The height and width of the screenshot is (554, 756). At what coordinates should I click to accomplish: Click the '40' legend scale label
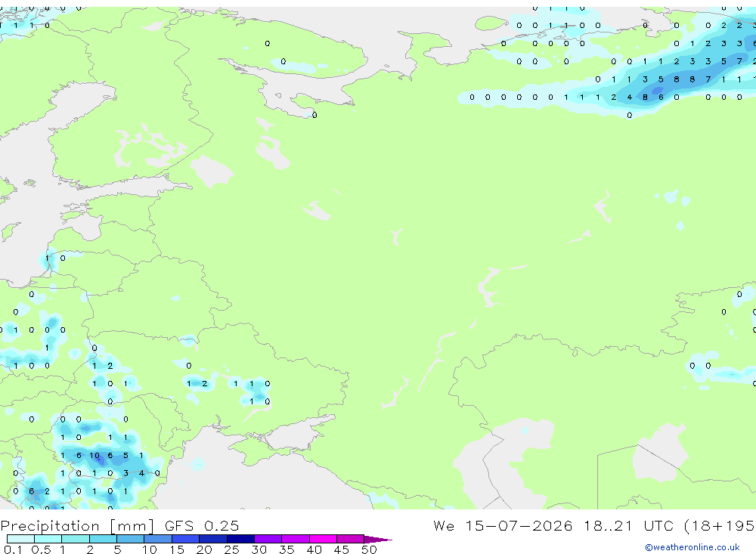(314, 549)
